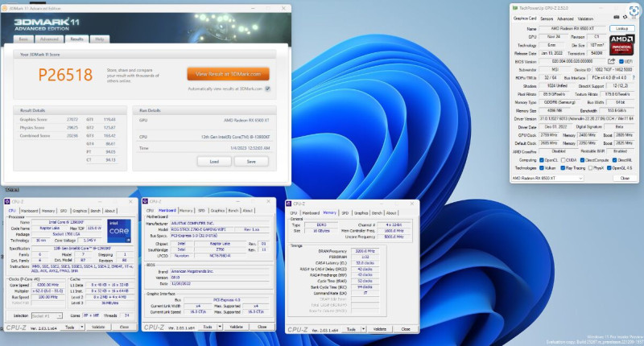Click View Result at 3DMark.com button
The width and height of the screenshot is (644, 346).
[x=228, y=74]
